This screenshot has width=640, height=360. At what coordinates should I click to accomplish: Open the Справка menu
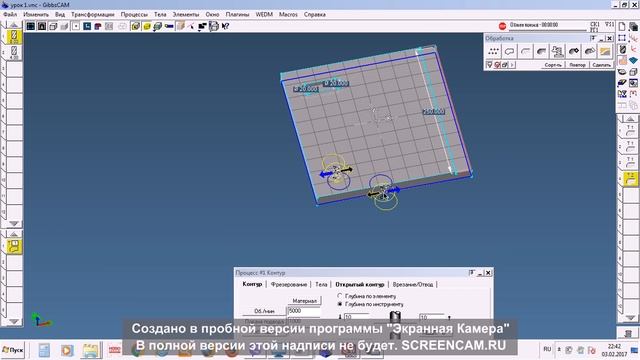point(314,14)
